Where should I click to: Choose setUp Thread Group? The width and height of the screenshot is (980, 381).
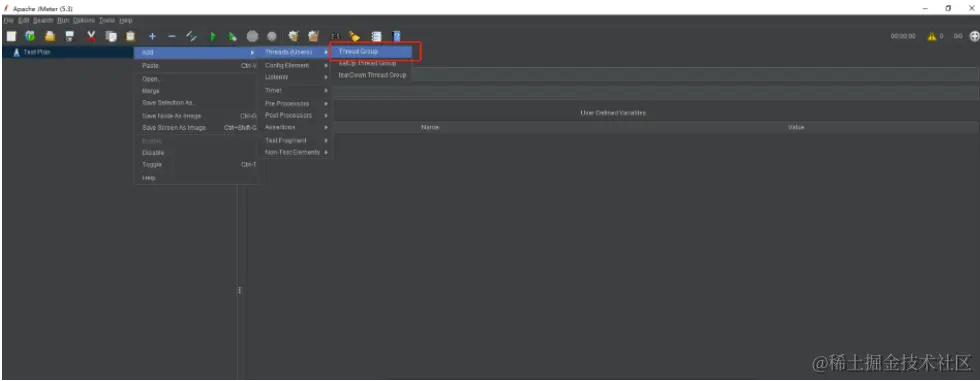tap(371, 64)
